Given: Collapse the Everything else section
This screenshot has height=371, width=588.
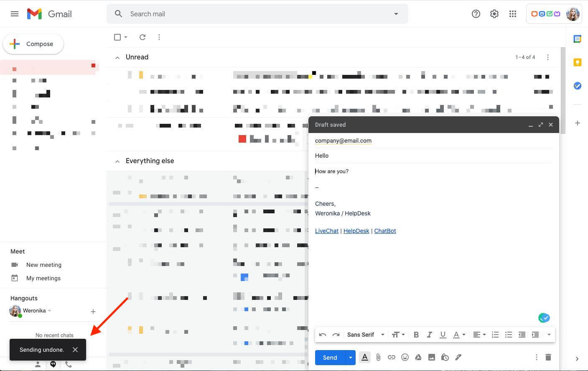Looking at the screenshot, I should tap(117, 161).
